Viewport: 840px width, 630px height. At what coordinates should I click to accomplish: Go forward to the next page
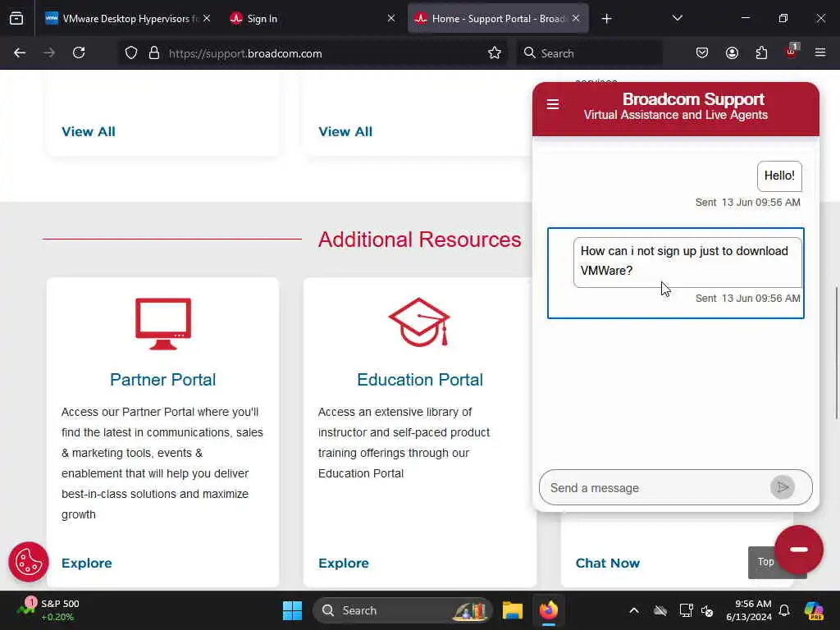49,53
